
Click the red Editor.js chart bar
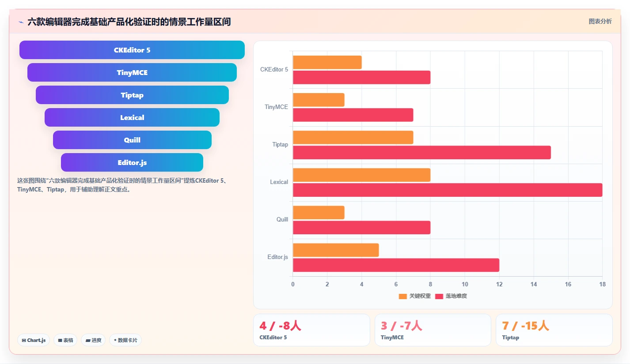(396, 265)
